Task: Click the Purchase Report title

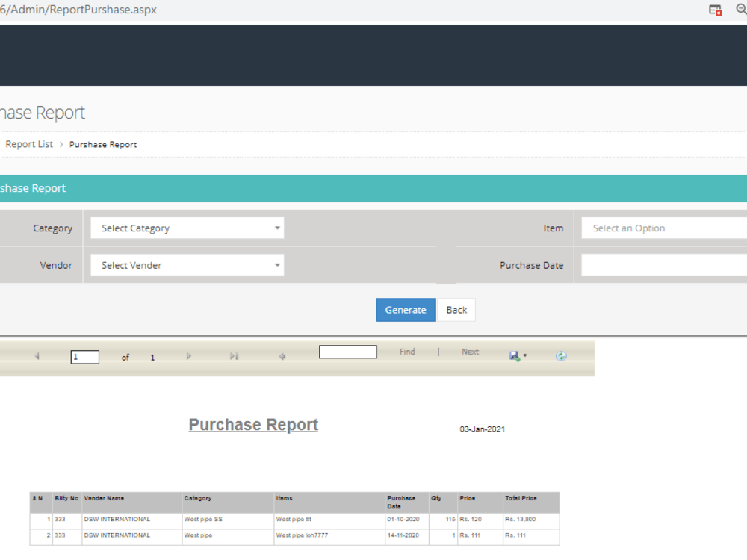Action: [x=253, y=424]
